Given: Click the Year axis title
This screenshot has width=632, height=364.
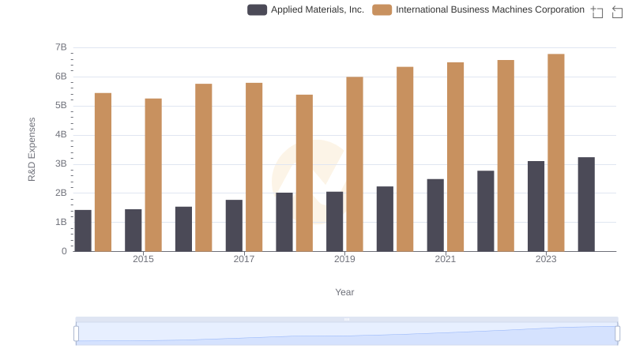Looking at the screenshot, I should (x=344, y=292).
